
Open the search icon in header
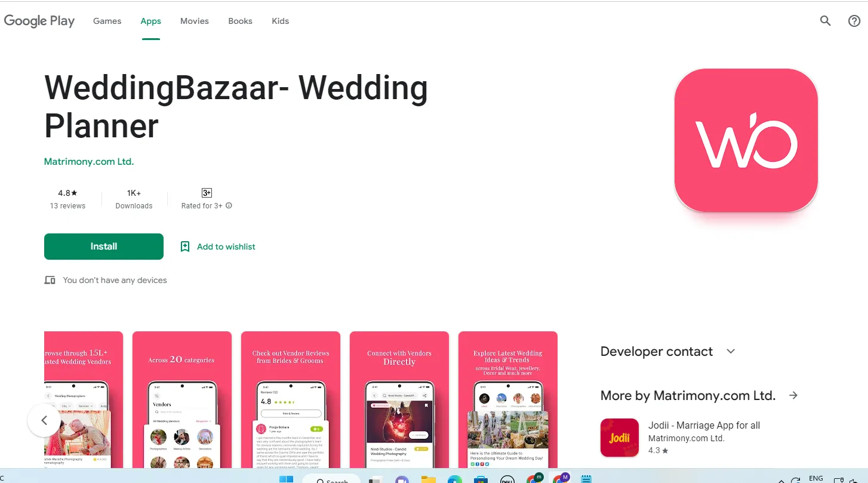825,21
